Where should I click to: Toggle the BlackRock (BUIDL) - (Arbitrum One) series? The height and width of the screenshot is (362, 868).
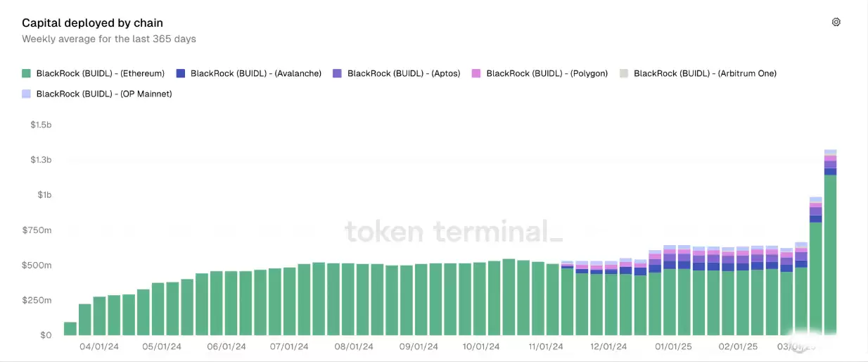tap(704, 73)
